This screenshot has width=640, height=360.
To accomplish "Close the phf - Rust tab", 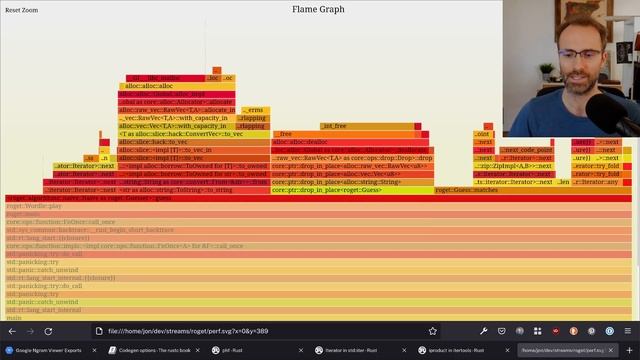I will (301, 350).
